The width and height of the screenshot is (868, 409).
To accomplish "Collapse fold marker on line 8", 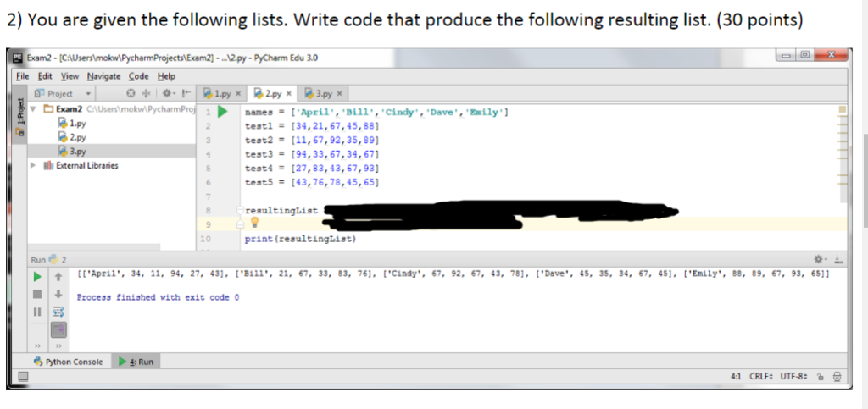I will pyautogui.click(x=240, y=211).
